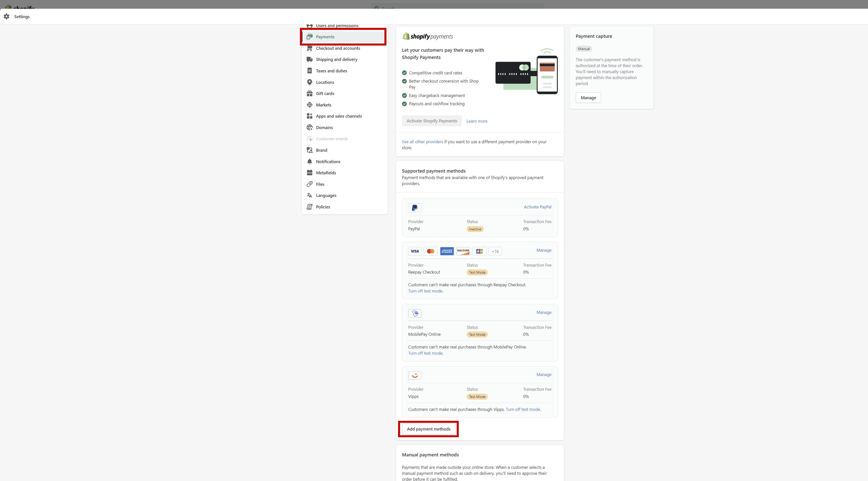
Task: Click the MobilePay Online logo icon
Action: (x=415, y=313)
